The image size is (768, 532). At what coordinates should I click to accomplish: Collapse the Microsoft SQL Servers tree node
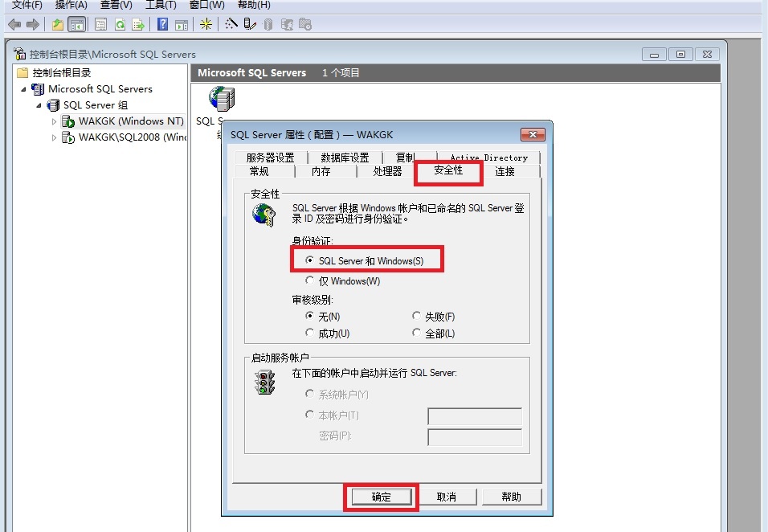pyautogui.click(x=23, y=89)
